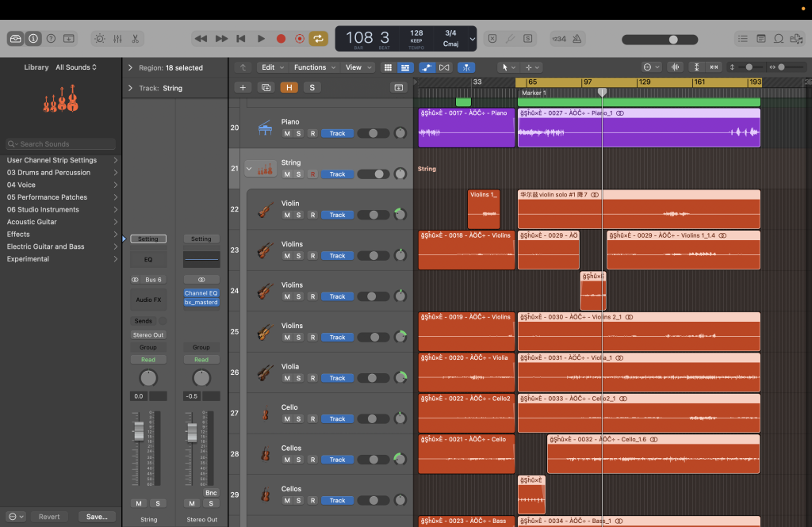
Task: Click Read automation on String strip
Action: point(148,360)
